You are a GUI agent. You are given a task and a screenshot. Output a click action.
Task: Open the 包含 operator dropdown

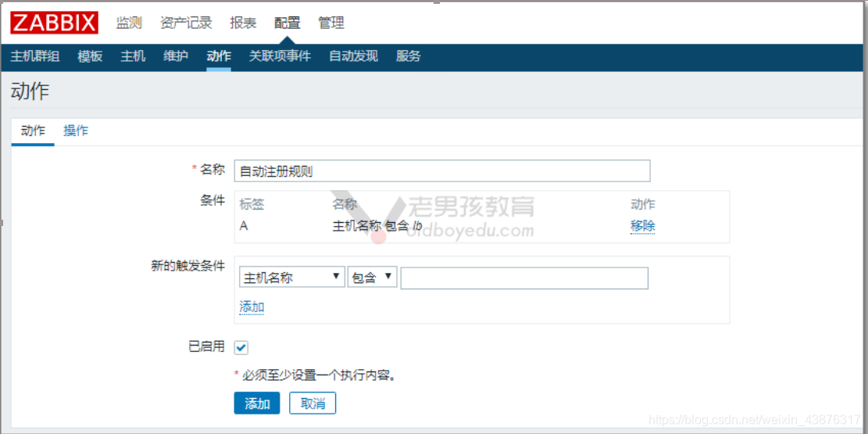373,278
